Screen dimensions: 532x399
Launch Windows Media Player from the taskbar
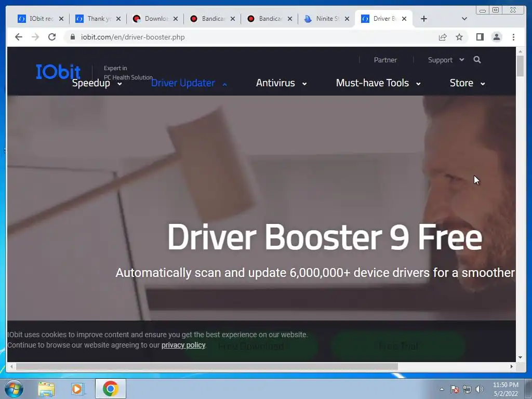pos(78,389)
